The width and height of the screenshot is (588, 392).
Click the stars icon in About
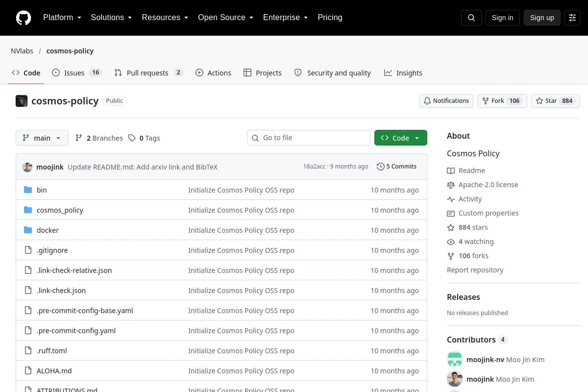(x=451, y=227)
